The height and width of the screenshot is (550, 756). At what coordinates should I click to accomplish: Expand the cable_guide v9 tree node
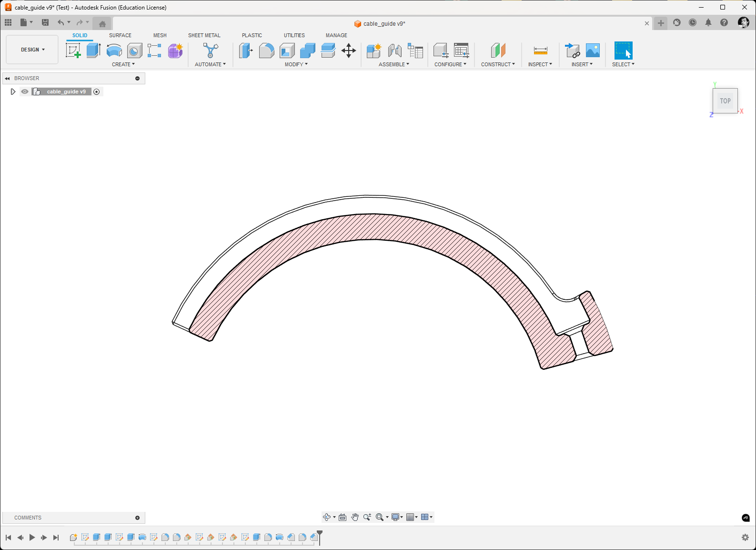tap(13, 92)
